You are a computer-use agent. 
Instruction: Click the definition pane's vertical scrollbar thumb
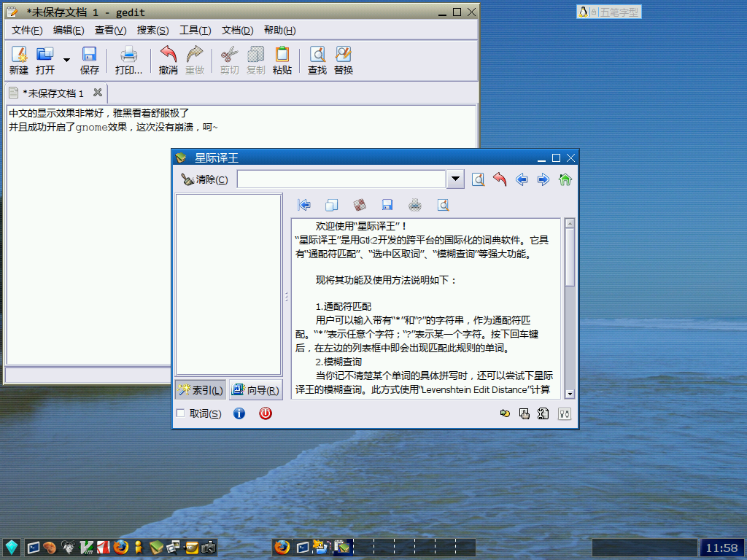click(570, 257)
